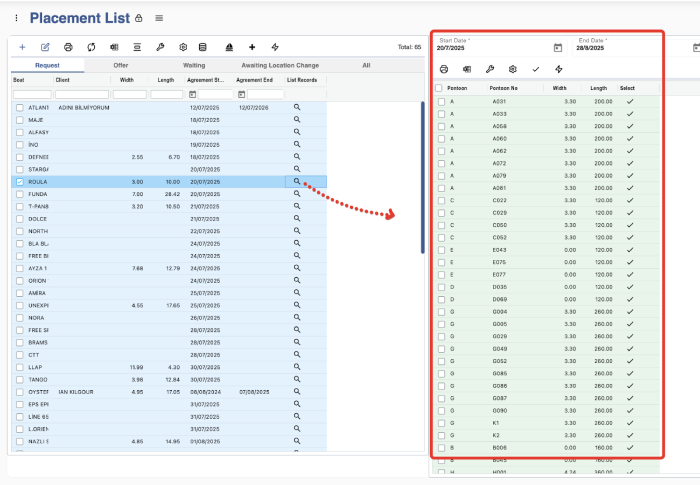Click the Client filter input field

(82, 94)
